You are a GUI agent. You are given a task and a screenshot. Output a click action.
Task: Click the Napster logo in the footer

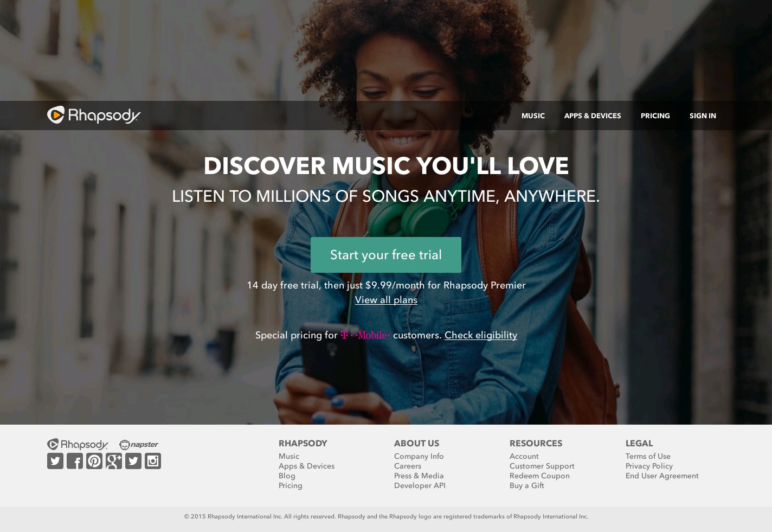(x=139, y=445)
